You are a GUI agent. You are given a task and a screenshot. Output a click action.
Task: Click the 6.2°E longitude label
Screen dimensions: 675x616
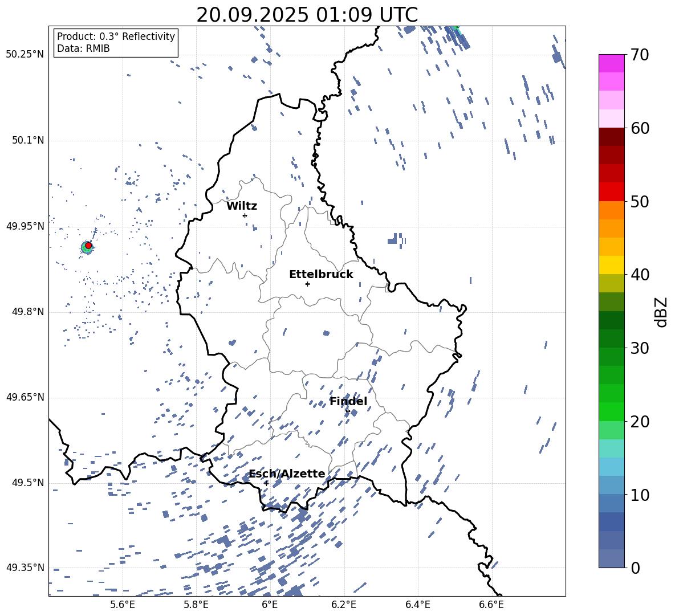pos(344,605)
